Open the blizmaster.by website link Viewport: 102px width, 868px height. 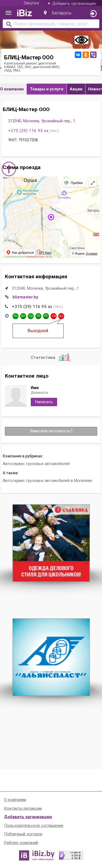pos(25,297)
